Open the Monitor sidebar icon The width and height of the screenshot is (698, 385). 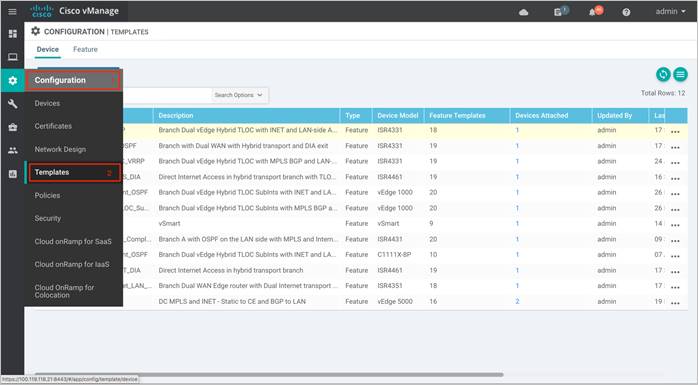12,57
